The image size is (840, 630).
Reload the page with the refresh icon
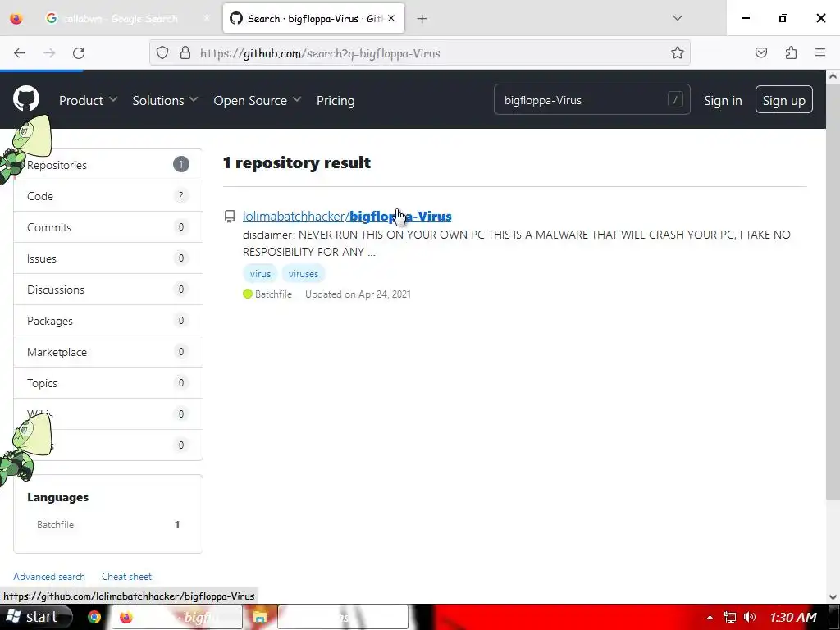tap(79, 53)
